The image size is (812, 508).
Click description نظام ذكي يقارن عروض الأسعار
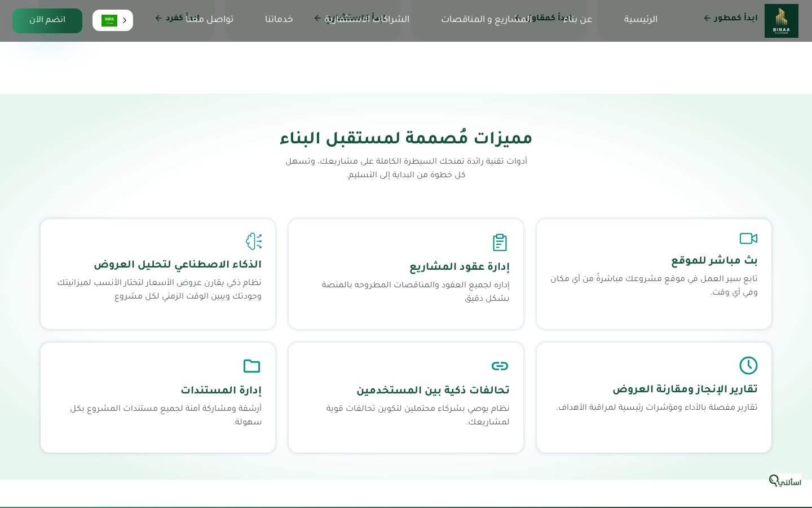coord(160,290)
